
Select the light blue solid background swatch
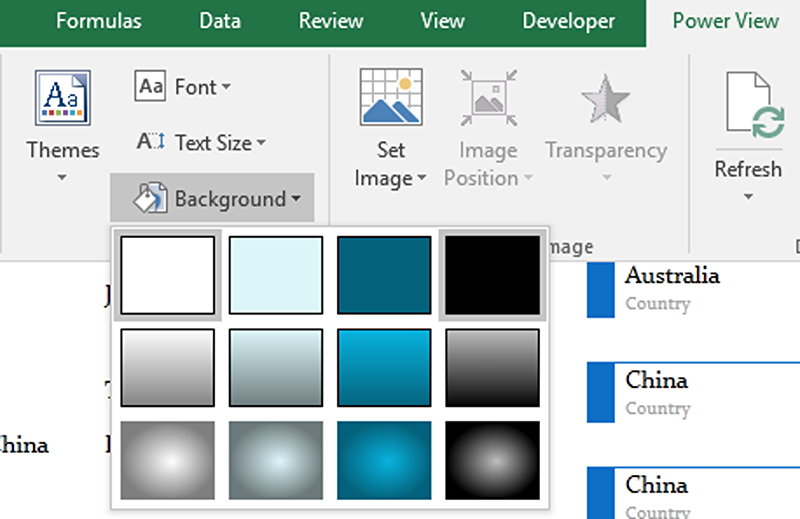click(x=276, y=275)
